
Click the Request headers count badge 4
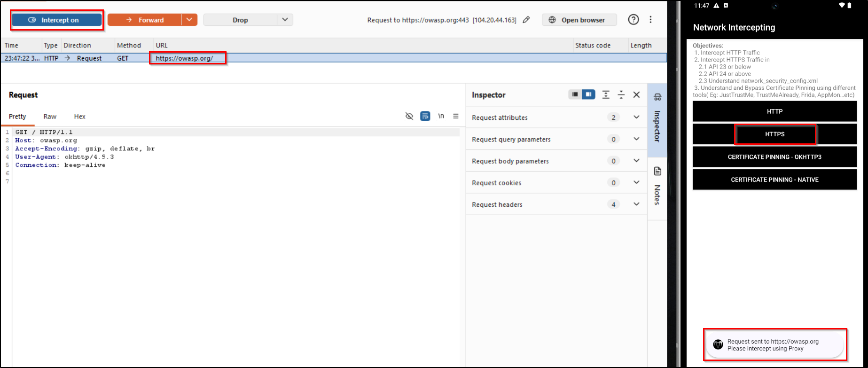point(613,204)
